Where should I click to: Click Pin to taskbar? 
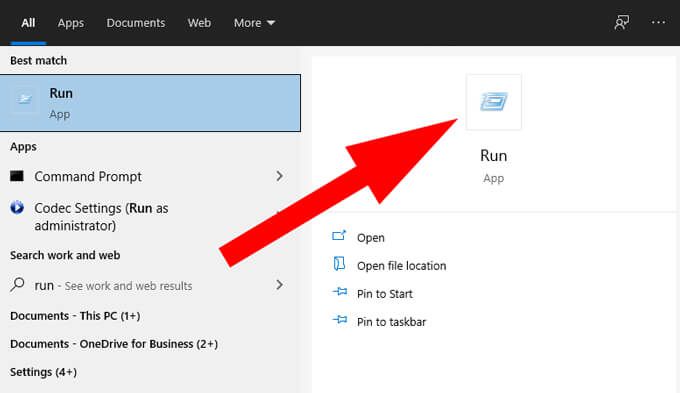[392, 322]
